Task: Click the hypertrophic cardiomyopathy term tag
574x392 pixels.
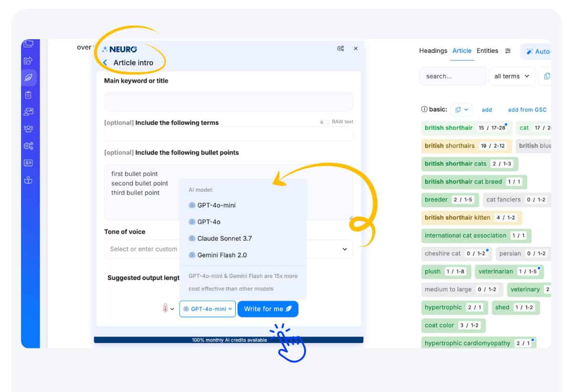Action: click(479, 343)
